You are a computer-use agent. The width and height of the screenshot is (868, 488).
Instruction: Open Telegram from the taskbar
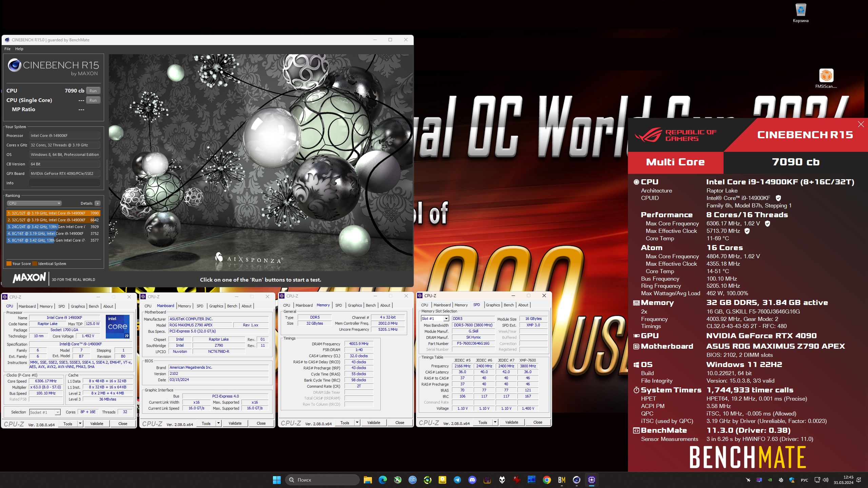[x=457, y=480]
